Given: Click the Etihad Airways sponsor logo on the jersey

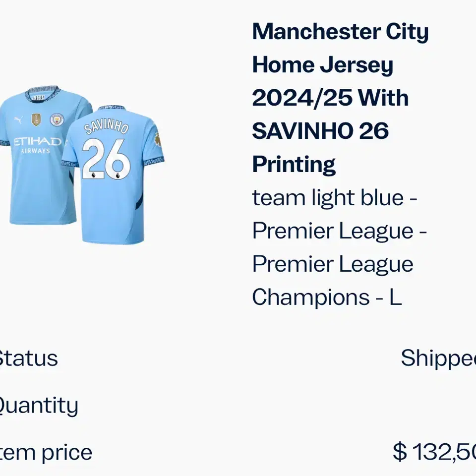Looking at the screenshot, I should coord(36,145).
